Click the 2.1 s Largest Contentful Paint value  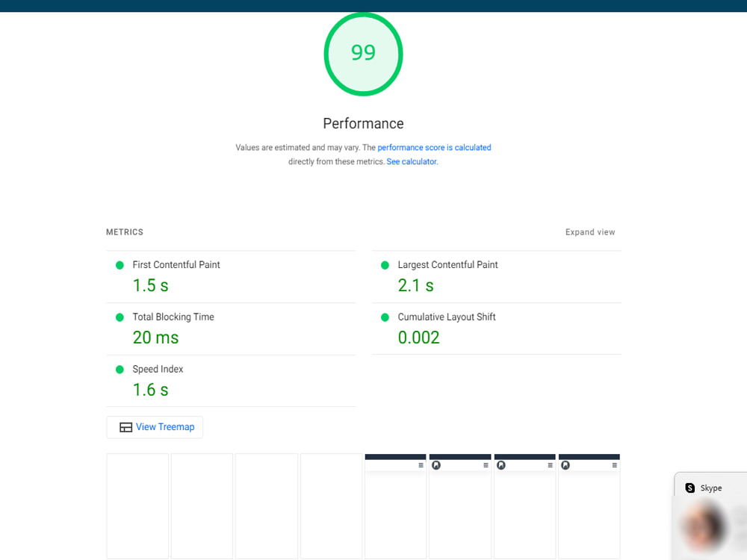click(416, 285)
